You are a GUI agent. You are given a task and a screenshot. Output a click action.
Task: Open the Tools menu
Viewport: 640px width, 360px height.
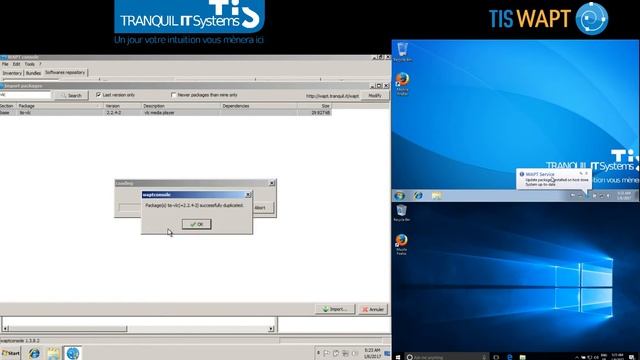click(29, 64)
